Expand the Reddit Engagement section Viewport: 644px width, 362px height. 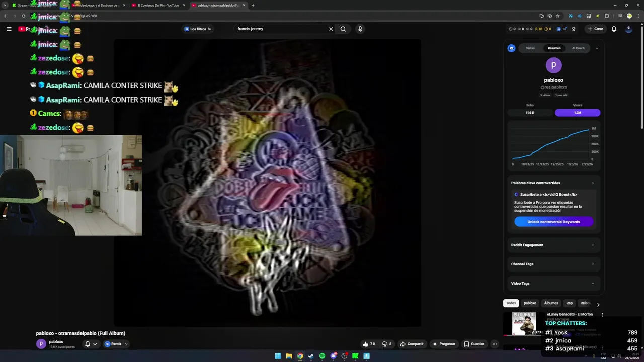pyautogui.click(x=553, y=245)
